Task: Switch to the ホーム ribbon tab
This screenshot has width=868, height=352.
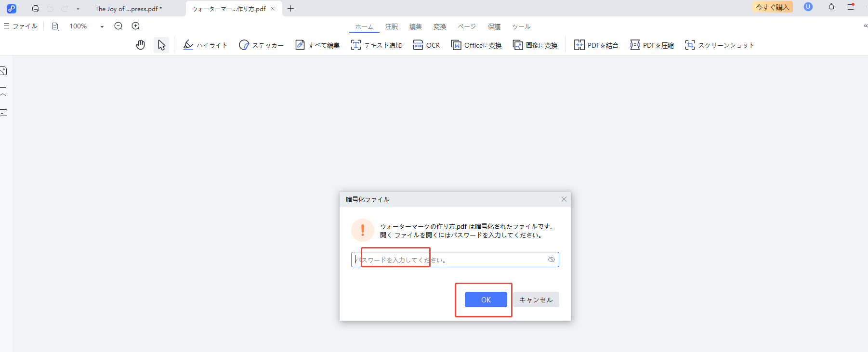Action: point(364,27)
